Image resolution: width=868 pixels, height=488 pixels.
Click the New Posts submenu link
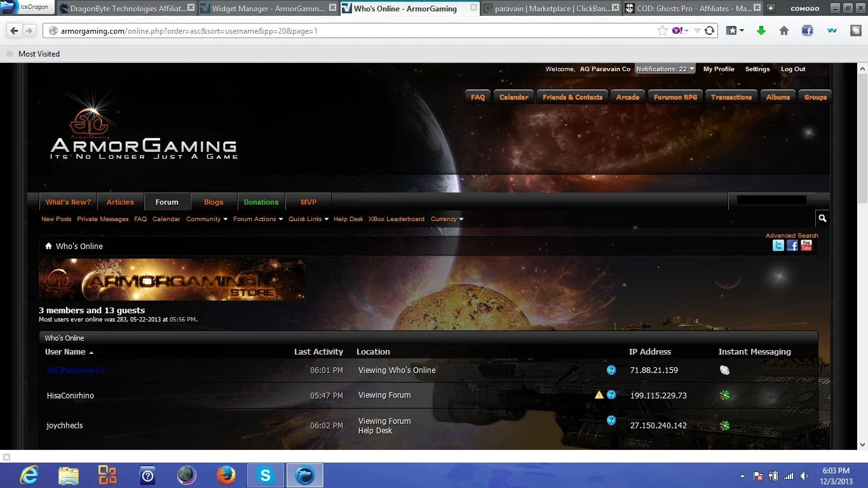pyautogui.click(x=56, y=219)
